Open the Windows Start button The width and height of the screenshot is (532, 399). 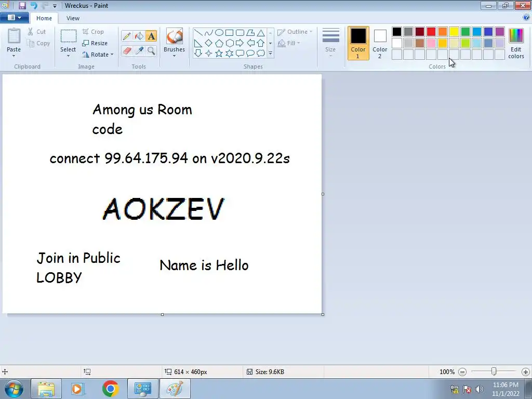click(x=14, y=389)
